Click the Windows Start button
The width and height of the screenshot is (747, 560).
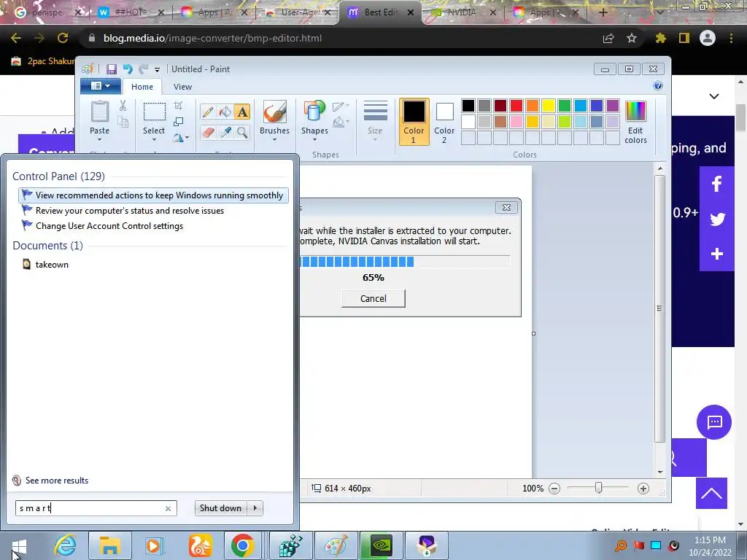pyautogui.click(x=18, y=545)
